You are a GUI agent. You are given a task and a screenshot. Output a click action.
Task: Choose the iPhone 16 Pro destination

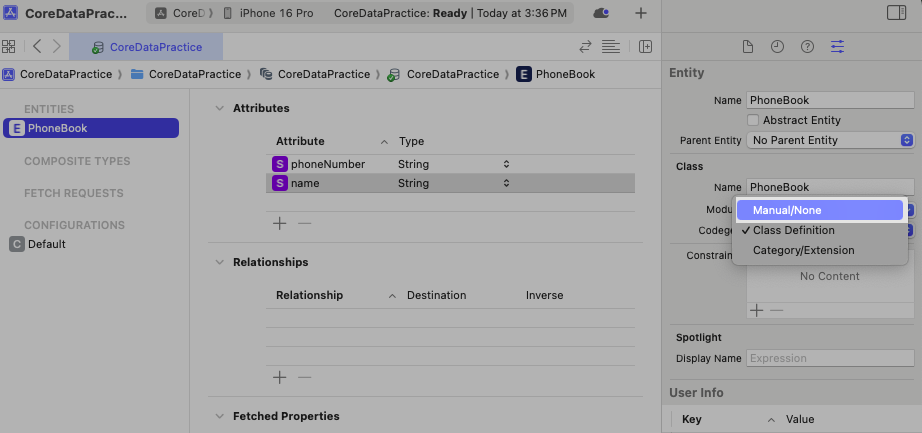click(x=268, y=13)
